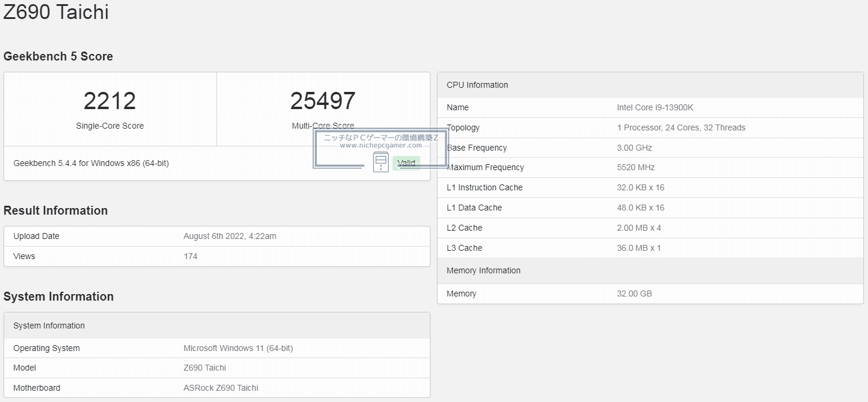Click the Memory row label
The image size is (868, 402).
point(461,293)
